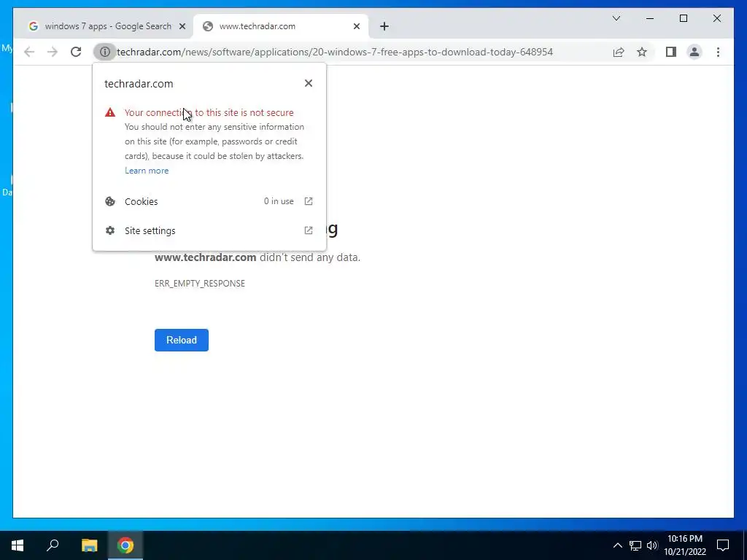Click the Cookies row cookie icon
The height and width of the screenshot is (560, 747).
point(110,201)
